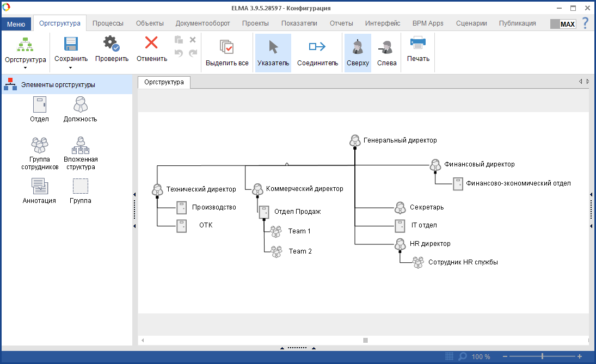Select the Отдел element in the palette
This screenshot has height=364, width=596.
pos(40,104)
